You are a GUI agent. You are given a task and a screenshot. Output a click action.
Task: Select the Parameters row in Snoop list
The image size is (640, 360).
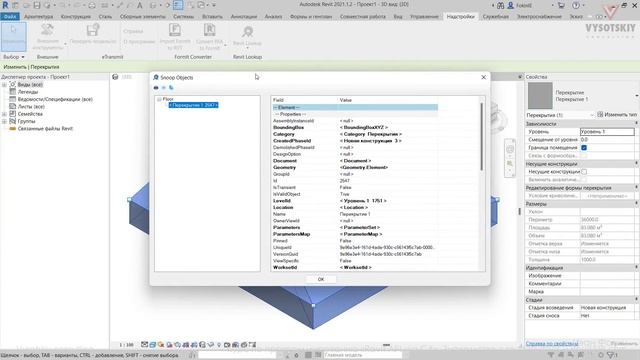click(x=355, y=227)
